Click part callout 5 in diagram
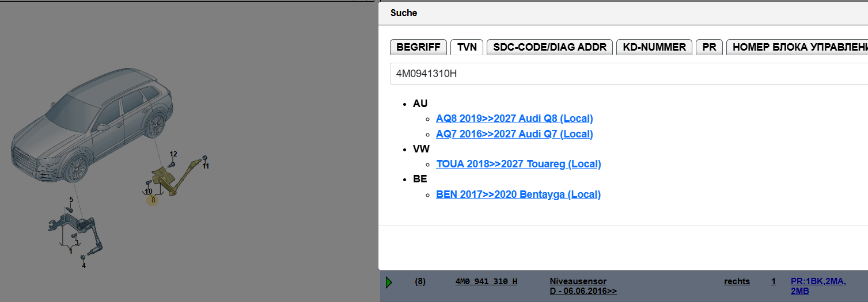This screenshot has height=302, width=868. coord(71,200)
